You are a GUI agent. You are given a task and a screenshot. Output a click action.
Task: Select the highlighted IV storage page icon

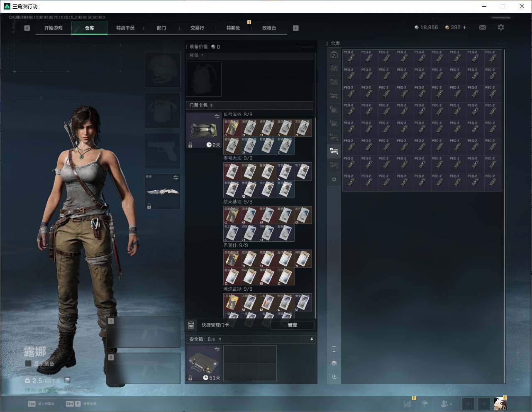(334, 151)
